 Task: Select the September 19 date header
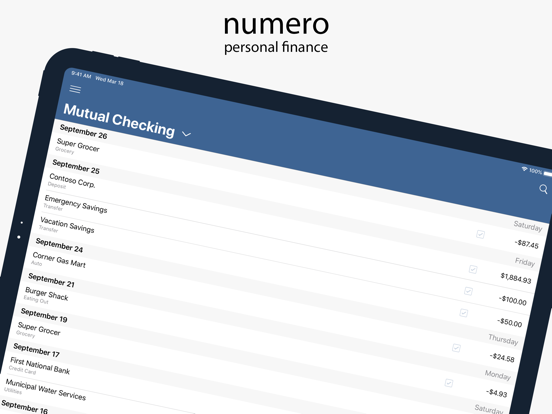(x=44, y=315)
